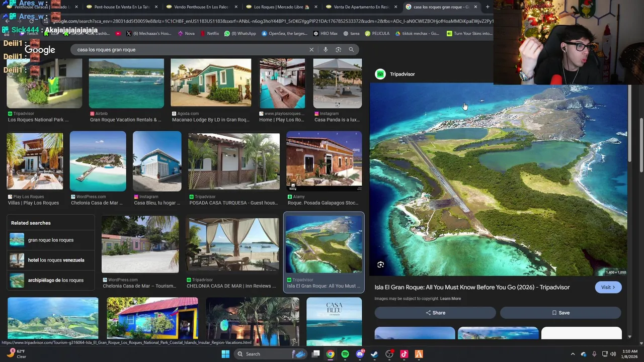Open the WhatsApp bookmark
The width and height of the screenshot is (644, 362).
(x=240, y=34)
